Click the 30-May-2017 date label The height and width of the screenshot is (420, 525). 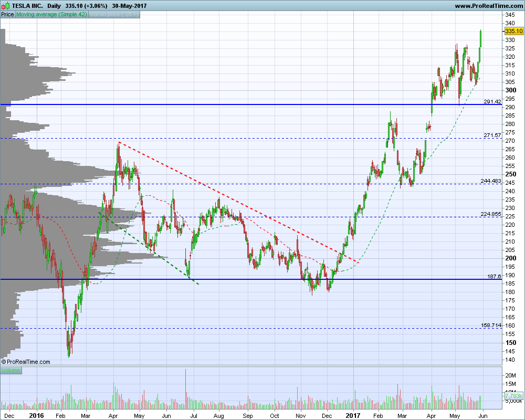pos(129,6)
